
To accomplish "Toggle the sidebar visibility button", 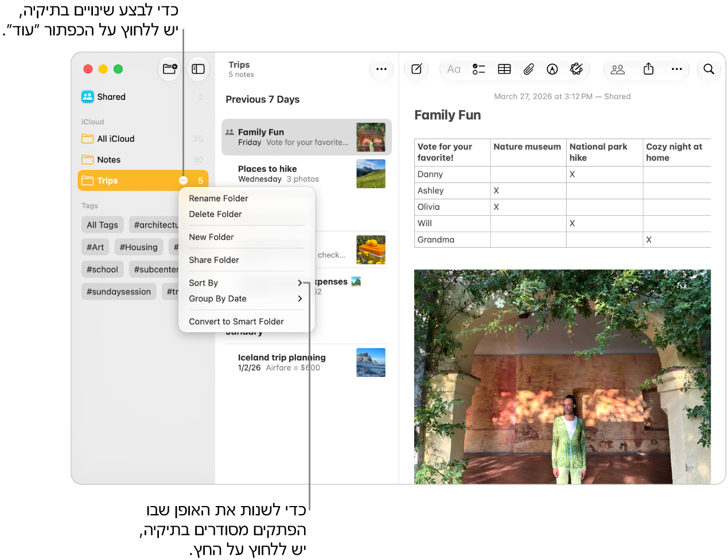I will 198,69.
